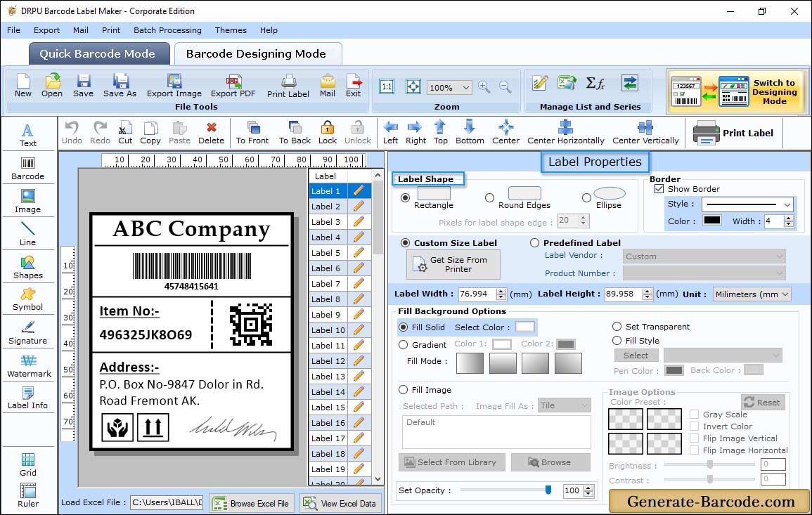Pick the Symbol tool

(28, 300)
